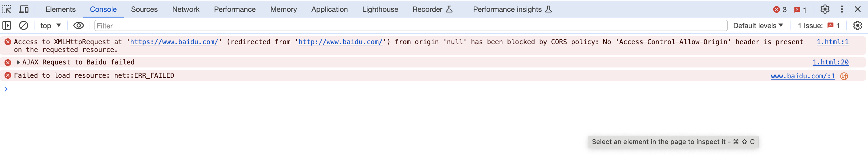868x167 pixels.
Task: Toggle the device toolbar icon
Action: click(x=24, y=9)
